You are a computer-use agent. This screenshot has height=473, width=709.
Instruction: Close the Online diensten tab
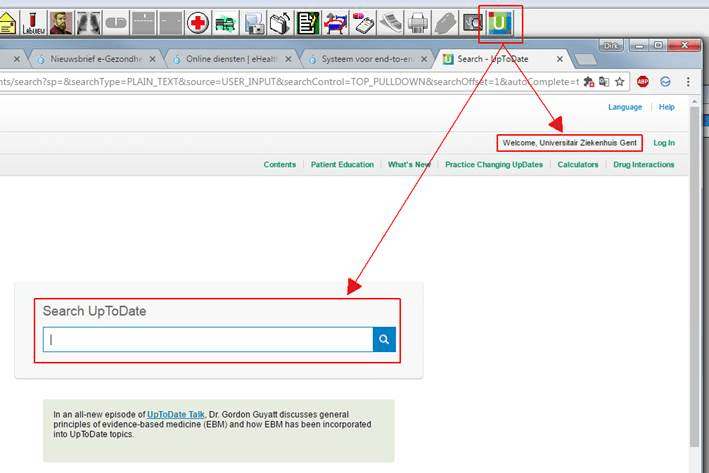pos(288,59)
